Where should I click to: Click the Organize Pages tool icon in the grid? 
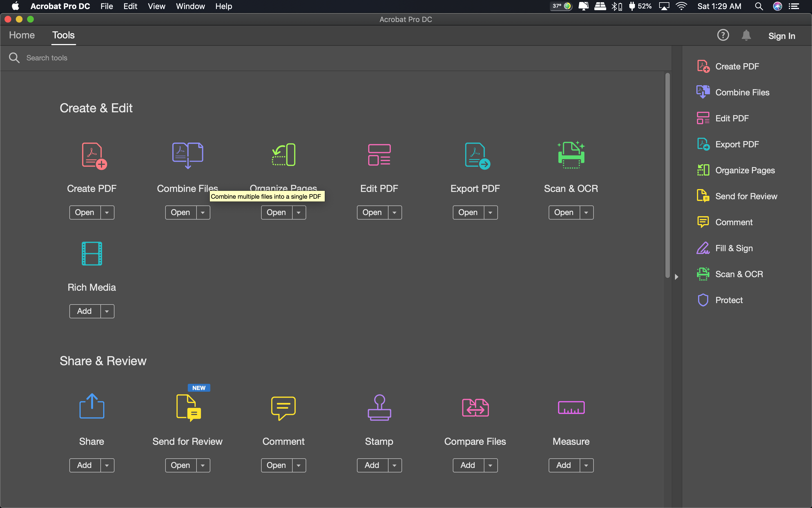point(284,155)
